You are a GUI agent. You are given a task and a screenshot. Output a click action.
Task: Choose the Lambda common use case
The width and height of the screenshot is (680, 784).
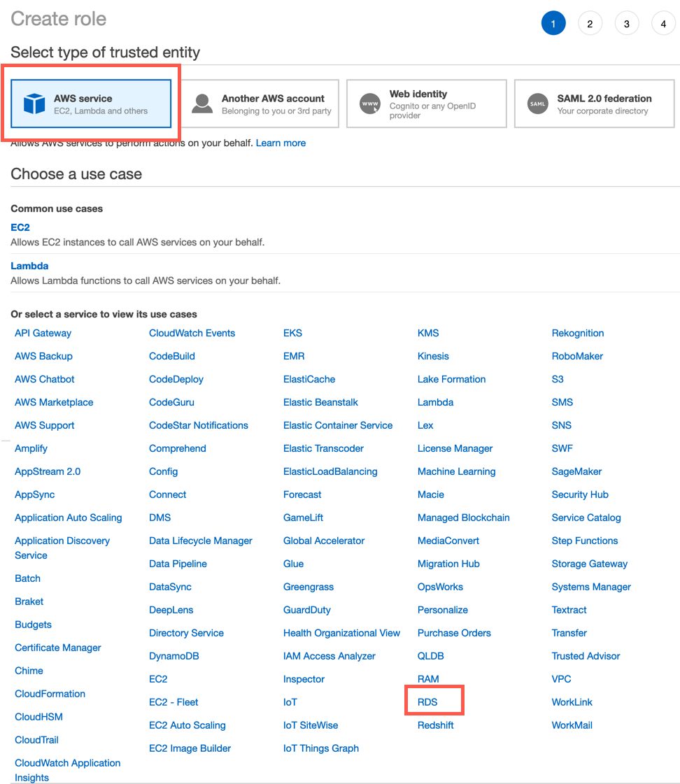[29, 266]
